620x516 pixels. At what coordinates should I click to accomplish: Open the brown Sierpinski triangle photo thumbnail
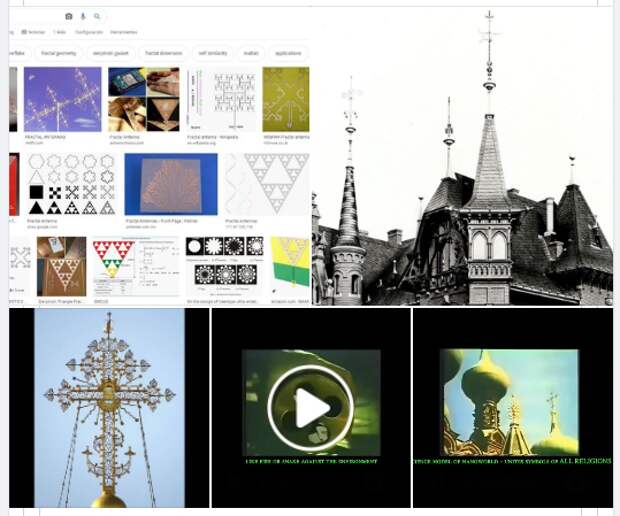point(61,267)
